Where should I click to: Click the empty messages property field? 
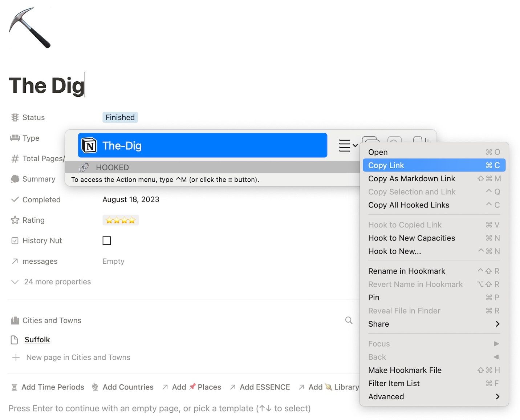pyautogui.click(x=113, y=261)
